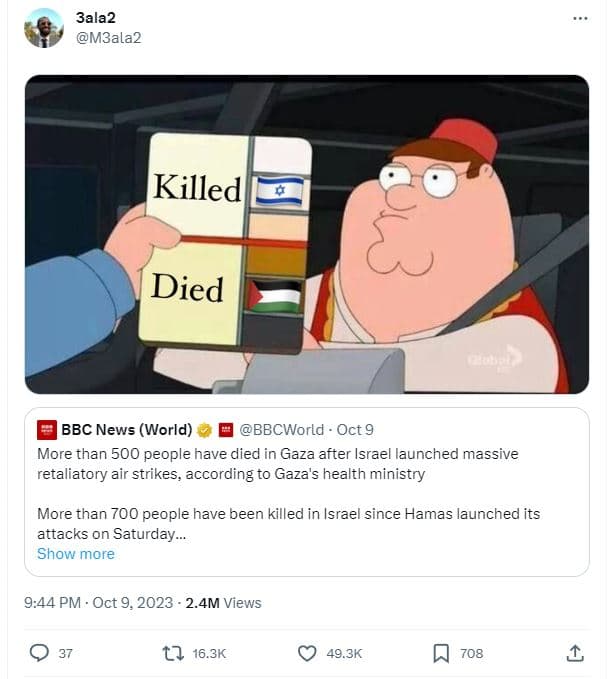Open the 3ala2 display name link
Screen dimensions: 613x679
pyautogui.click(x=94, y=18)
